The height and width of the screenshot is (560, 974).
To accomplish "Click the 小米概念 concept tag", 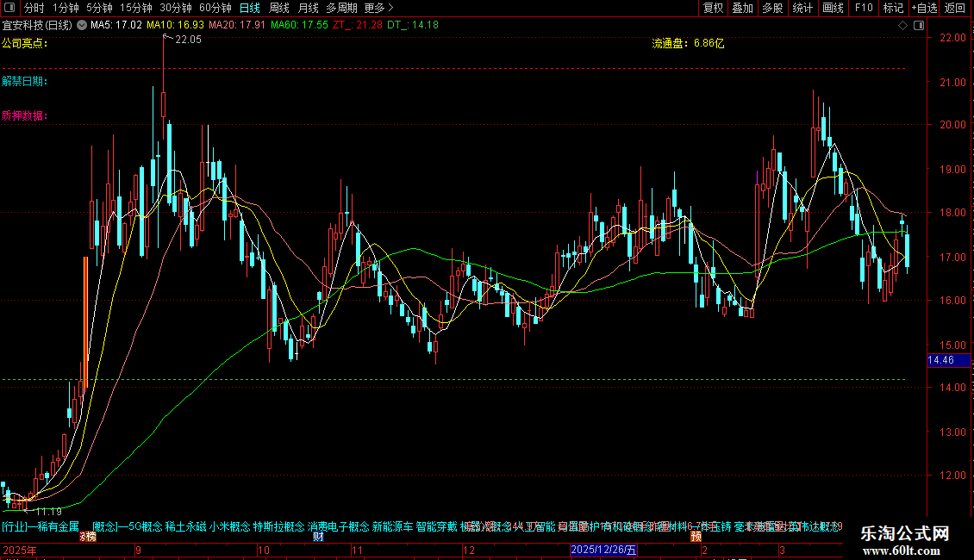I will 230,526.
